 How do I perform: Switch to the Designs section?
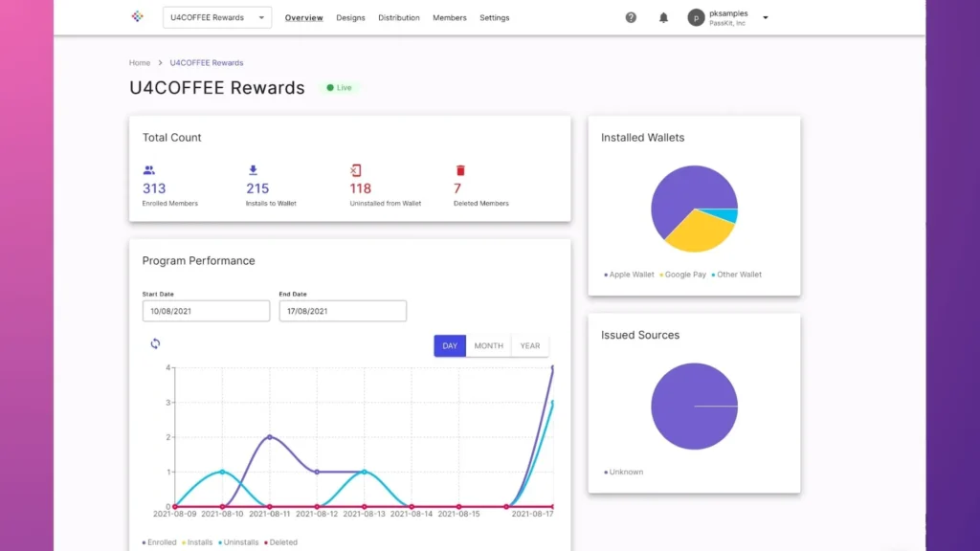point(350,17)
